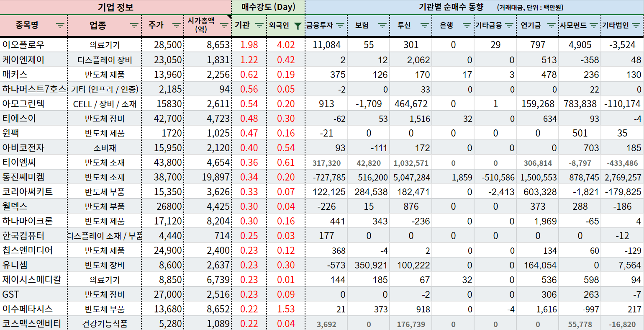The width and height of the screenshot is (644, 330).
Task: Click the 은행 value 1,859 cell
Action: tap(453, 177)
